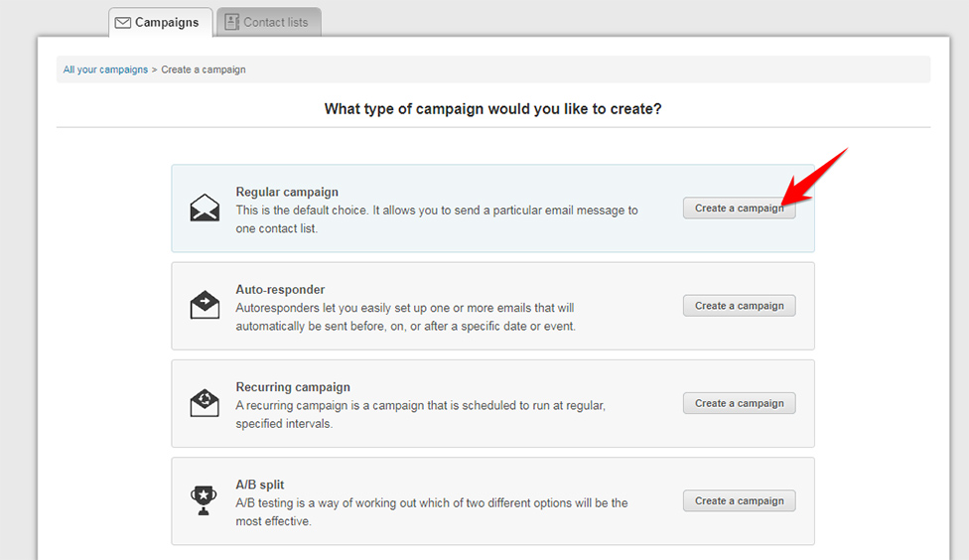Switch to the Contact lists tab

[268, 22]
